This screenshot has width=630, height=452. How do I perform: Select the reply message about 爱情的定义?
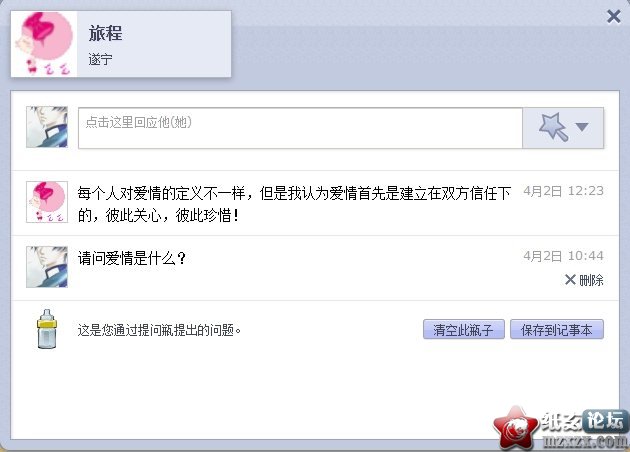[294, 204]
